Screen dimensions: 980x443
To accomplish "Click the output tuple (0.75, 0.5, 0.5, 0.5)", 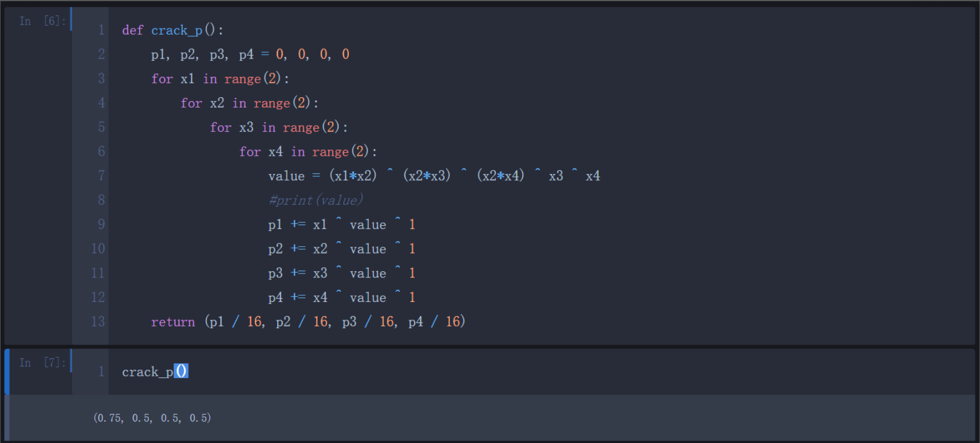I will point(152,418).
